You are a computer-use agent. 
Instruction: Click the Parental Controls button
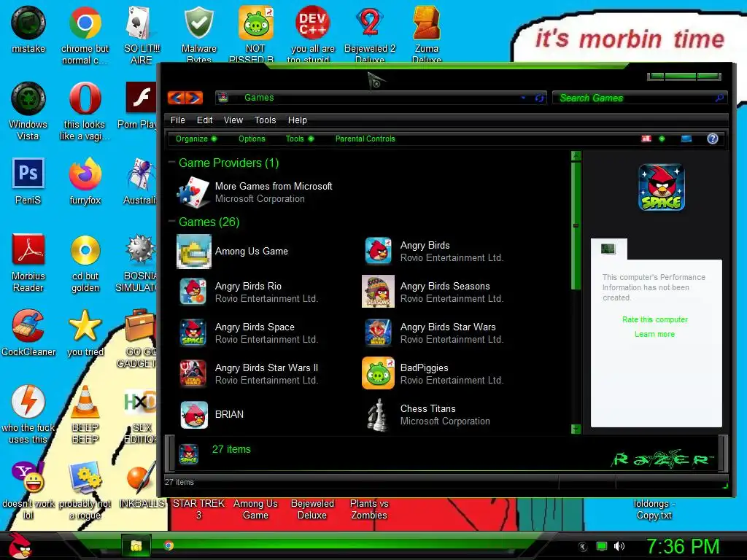click(365, 139)
